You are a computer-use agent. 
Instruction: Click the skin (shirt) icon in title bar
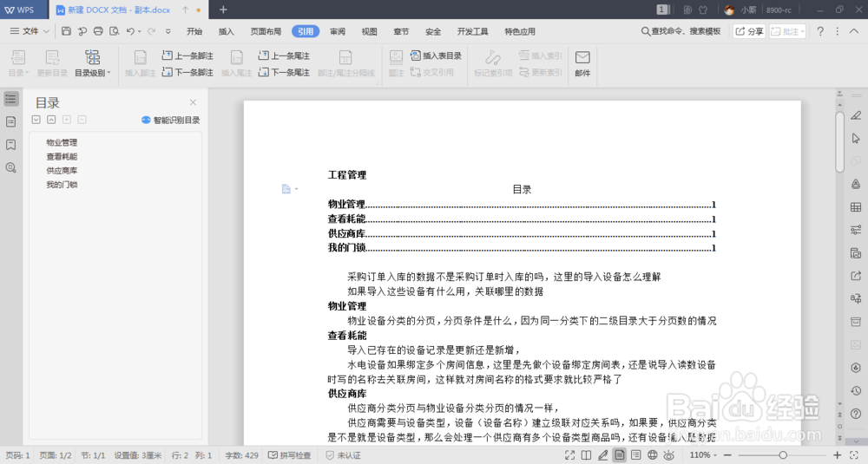(703, 10)
